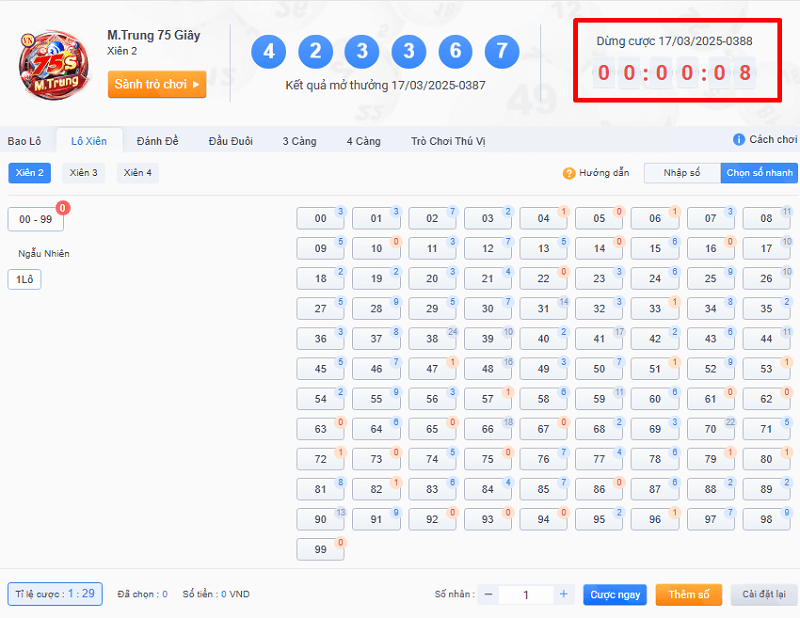
Task: Open the 00 - 99 range selector
Action: coord(35,218)
